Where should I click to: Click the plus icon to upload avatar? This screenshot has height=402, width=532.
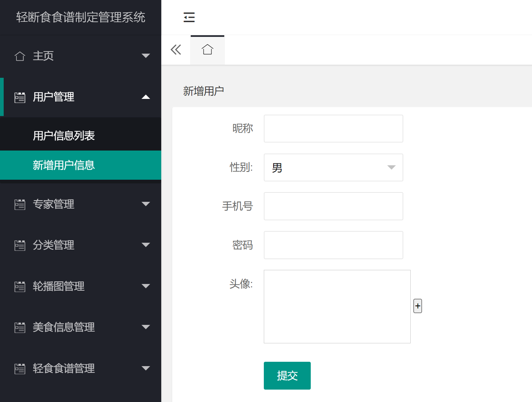[x=418, y=306]
